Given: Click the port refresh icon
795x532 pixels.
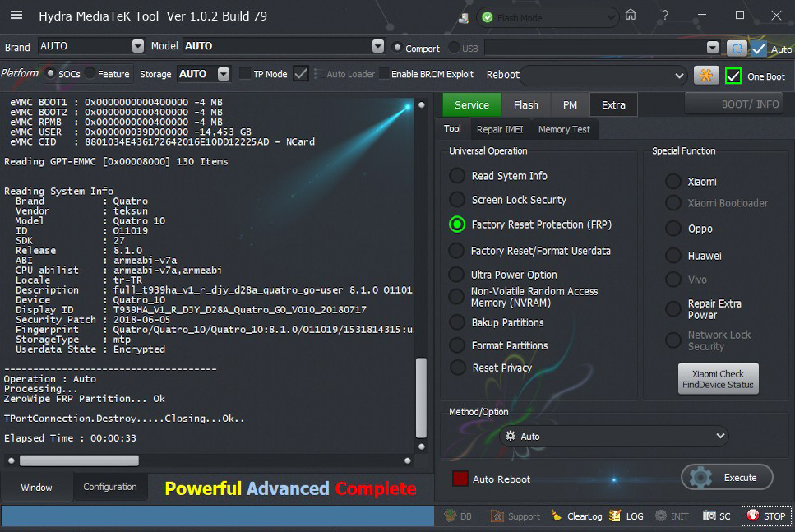Looking at the screenshot, I should (737, 49).
